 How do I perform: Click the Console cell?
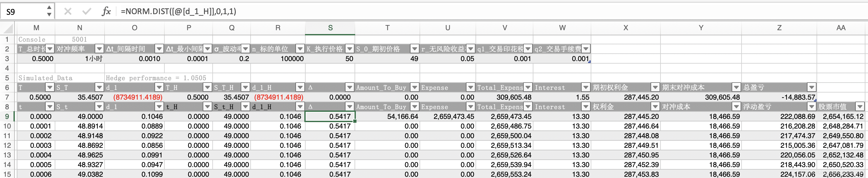tap(36, 40)
